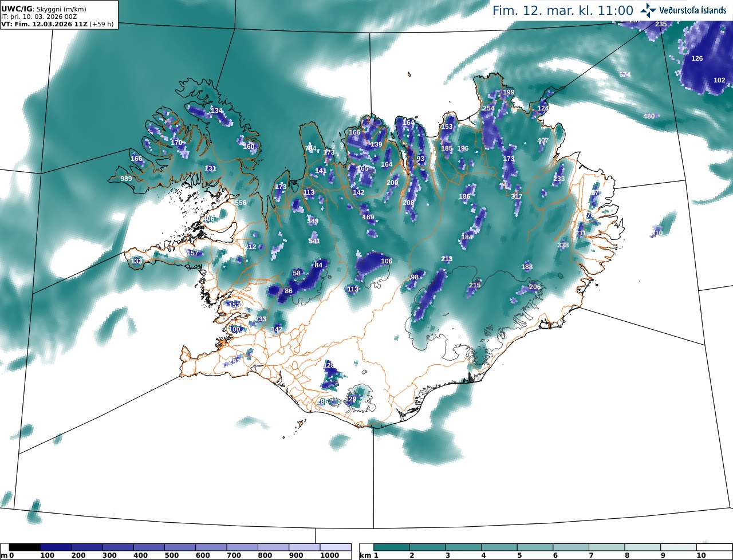Click the 58 visibility value on the map
This screenshot has height=560, width=733.
coord(297,274)
